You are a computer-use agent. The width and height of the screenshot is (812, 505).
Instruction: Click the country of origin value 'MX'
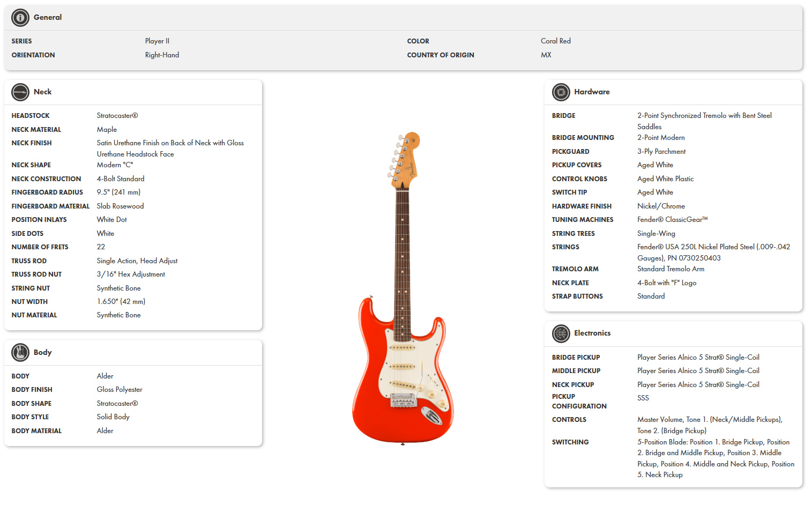(546, 55)
